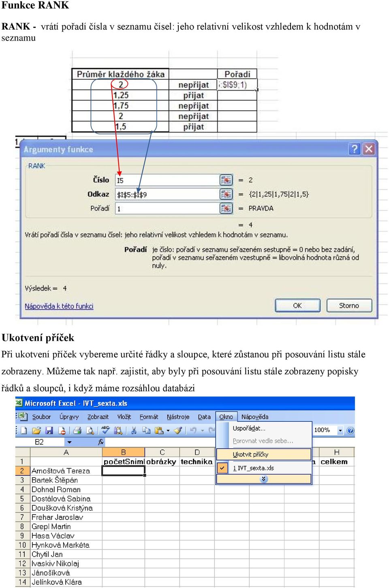Select row 5 header
This screenshot has height=588, width=389.
pos(22,499)
